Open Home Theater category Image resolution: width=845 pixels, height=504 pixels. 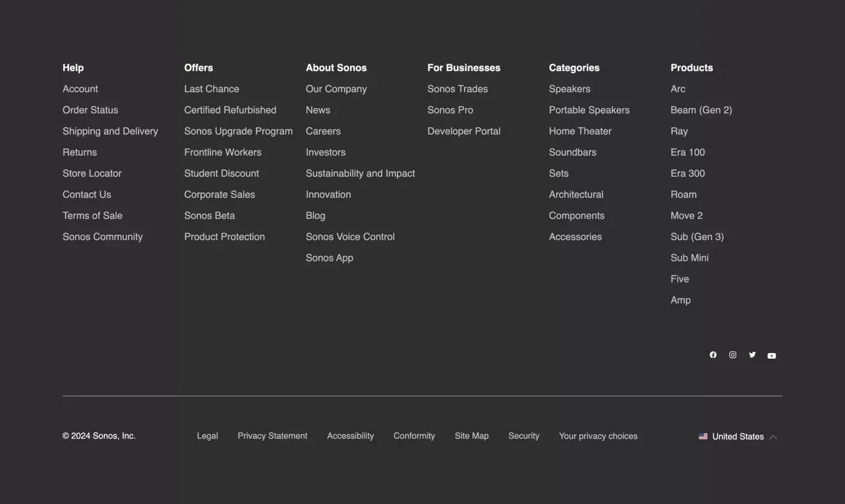[580, 131]
